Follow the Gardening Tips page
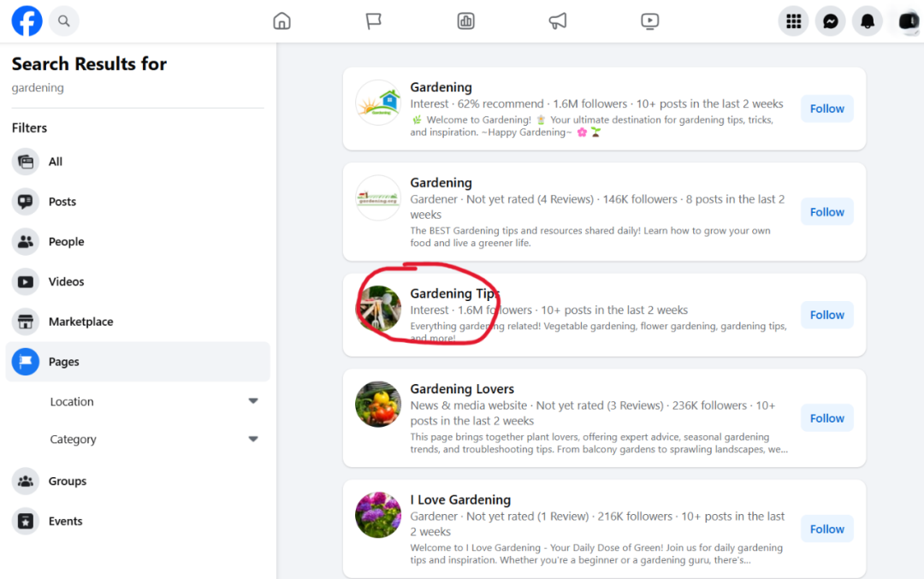The image size is (924, 579). [x=826, y=315]
